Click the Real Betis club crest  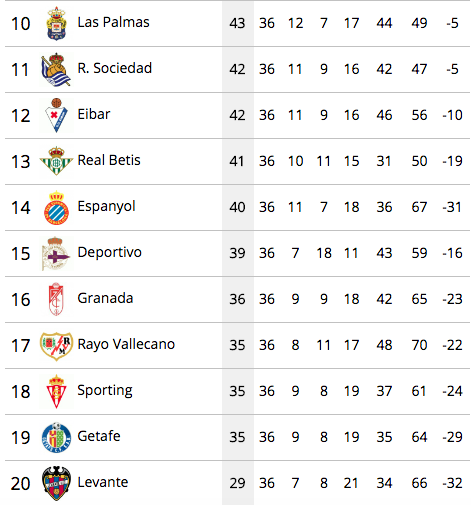tap(56, 161)
